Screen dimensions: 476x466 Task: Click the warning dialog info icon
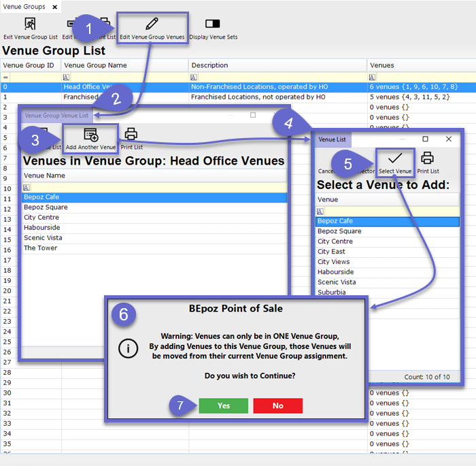(127, 348)
